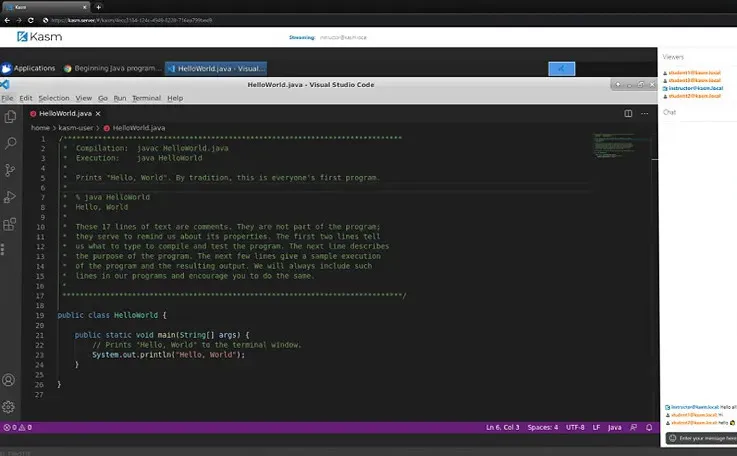Click the kasm-user breadcrumb folder

click(x=78, y=128)
